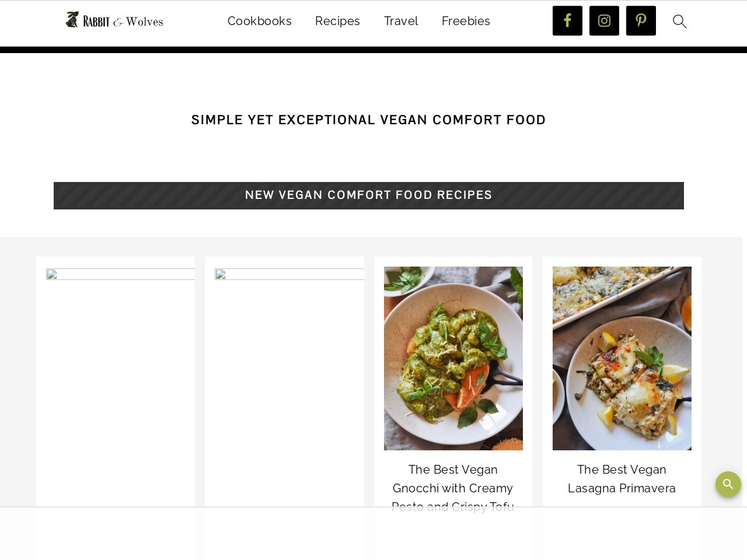Open the Best Vegan Lasagna Primavera title link
The width and height of the screenshot is (747, 560).
coord(622,479)
